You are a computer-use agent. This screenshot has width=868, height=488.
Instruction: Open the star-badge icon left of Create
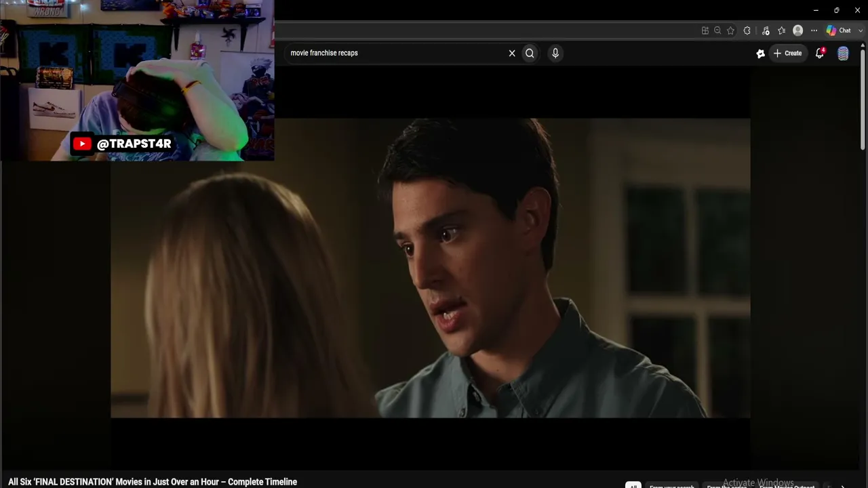[x=761, y=54]
